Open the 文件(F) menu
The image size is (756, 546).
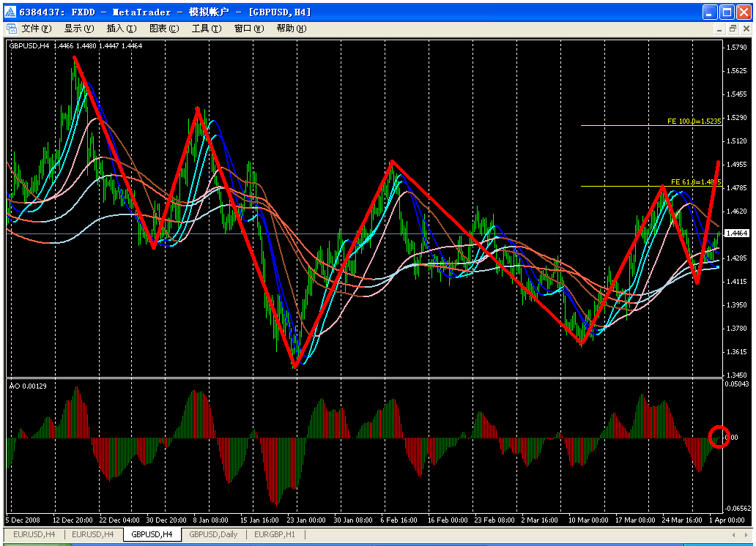tap(36, 29)
